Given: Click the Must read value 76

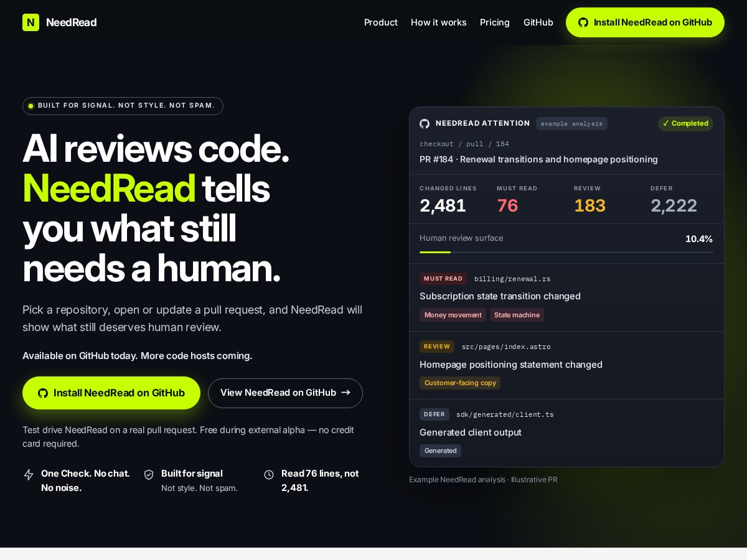Looking at the screenshot, I should (507, 205).
